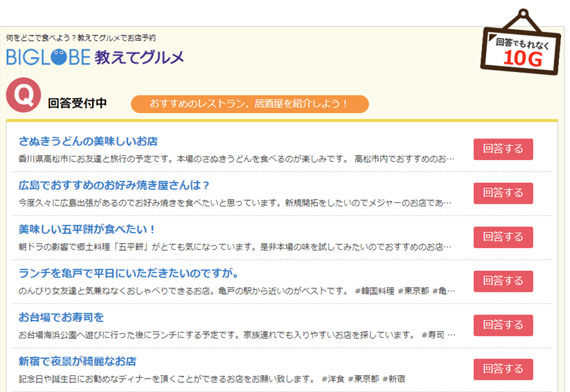570x392 pixels.
Task: Open question 広島でおすすめのお好み焼き屋さんは？
Action: [x=114, y=186]
